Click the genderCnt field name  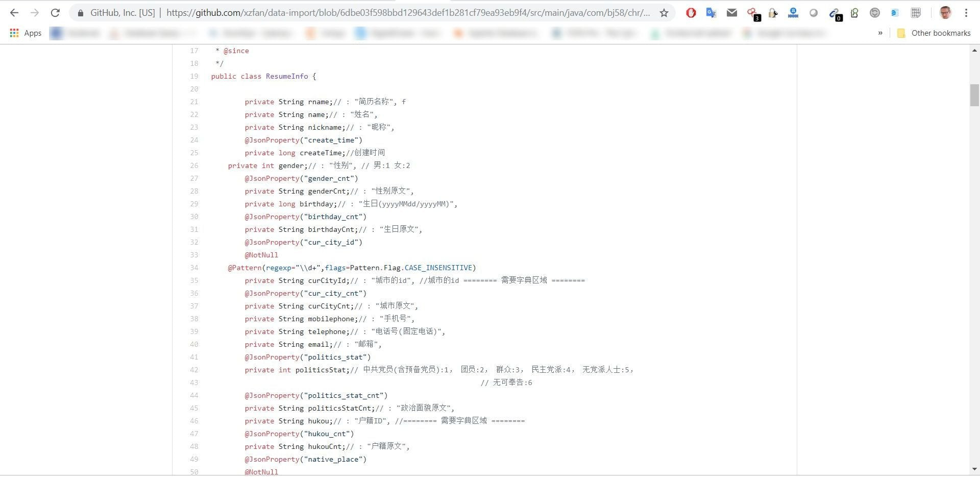click(x=327, y=191)
